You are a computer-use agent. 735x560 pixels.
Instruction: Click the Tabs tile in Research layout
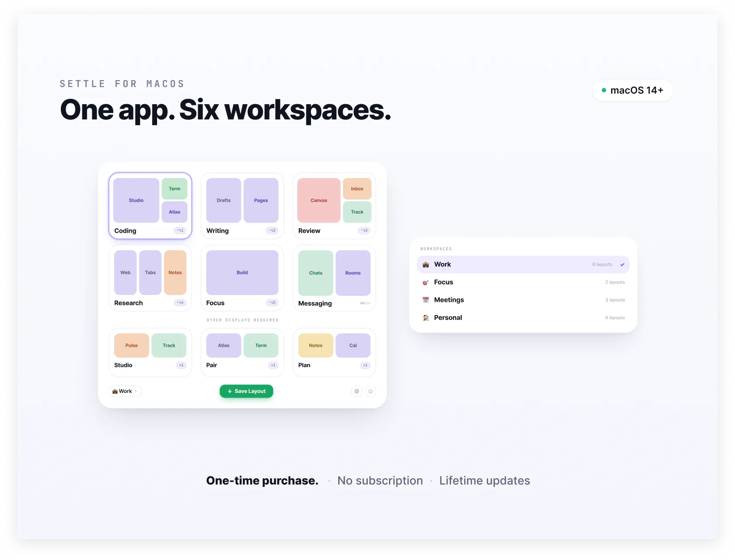(150, 273)
